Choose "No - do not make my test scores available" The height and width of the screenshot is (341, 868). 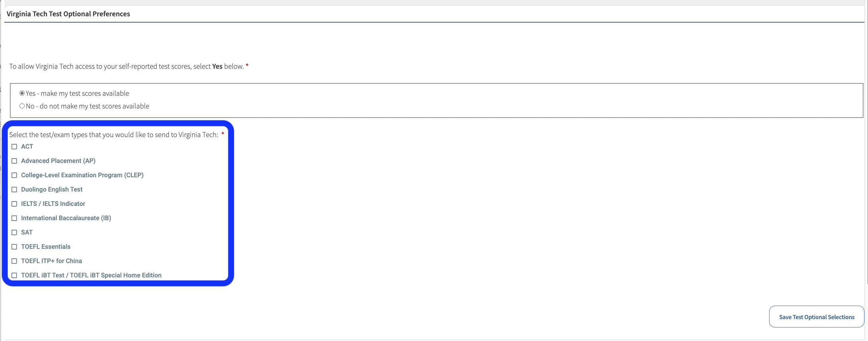(22, 106)
